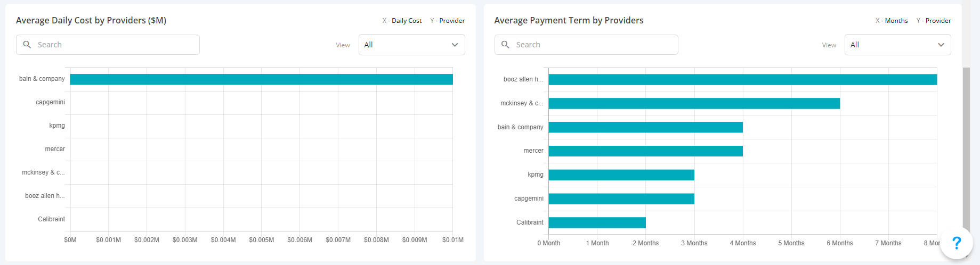Click the 'Average Daily Cost by Providers ($M)' title
Image resolution: width=980 pixels, height=265 pixels.
[x=91, y=20]
